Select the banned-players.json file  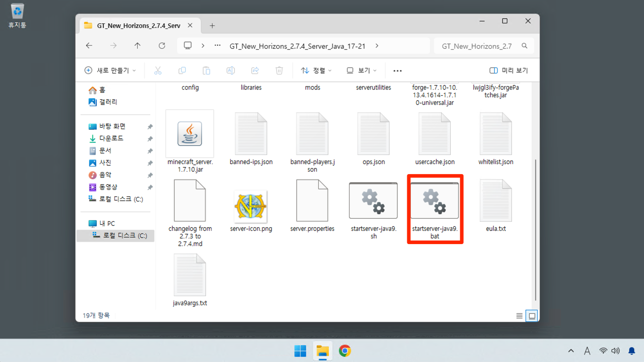pos(312,143)
